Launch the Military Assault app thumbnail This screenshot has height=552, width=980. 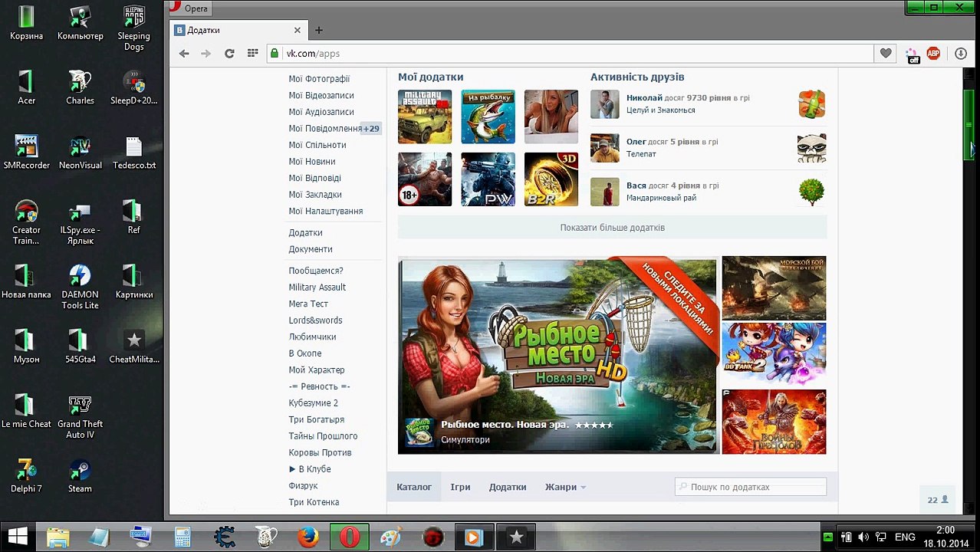click(x=425, y=117)
